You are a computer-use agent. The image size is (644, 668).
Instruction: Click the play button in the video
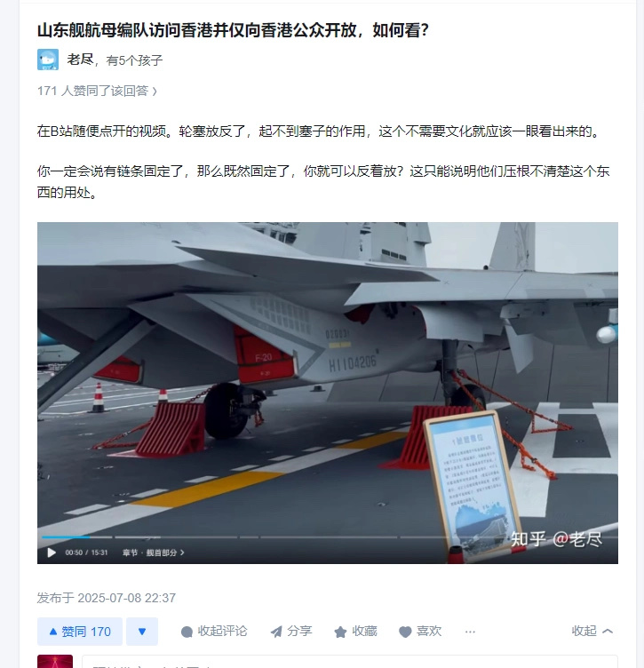point(52,553)
